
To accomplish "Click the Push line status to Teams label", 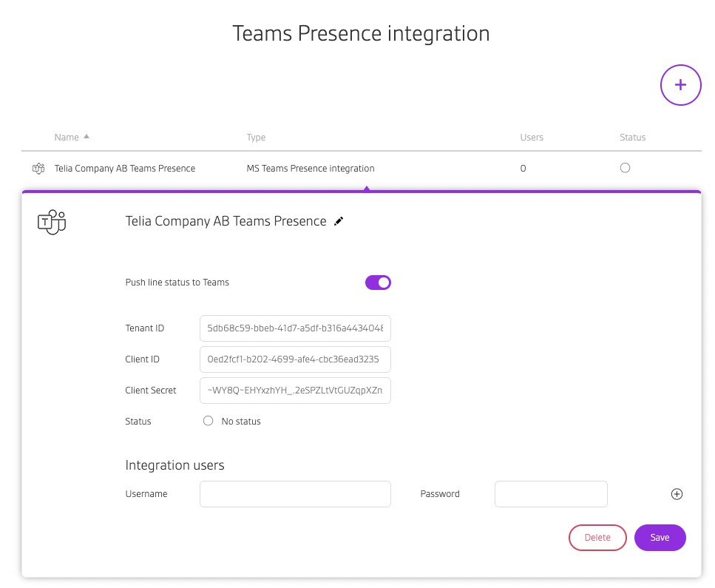I will point(177,283).
